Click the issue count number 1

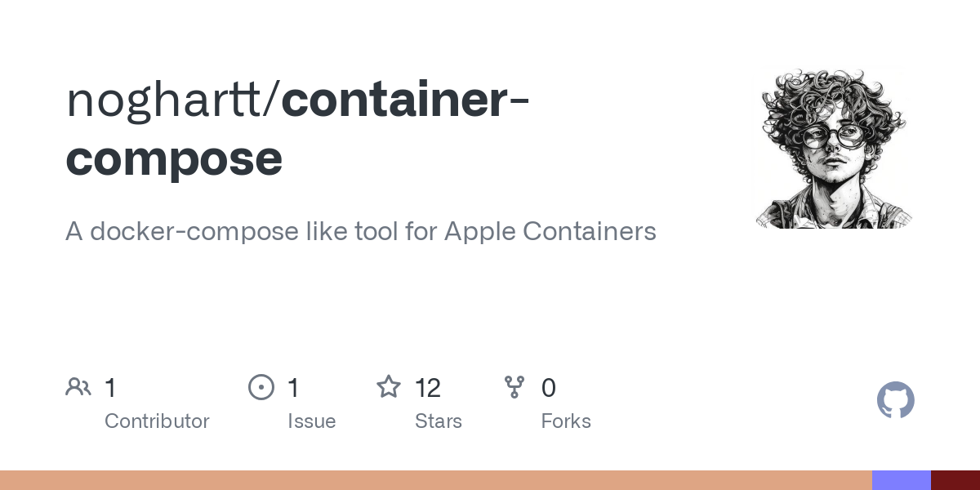tap(293, 388)
